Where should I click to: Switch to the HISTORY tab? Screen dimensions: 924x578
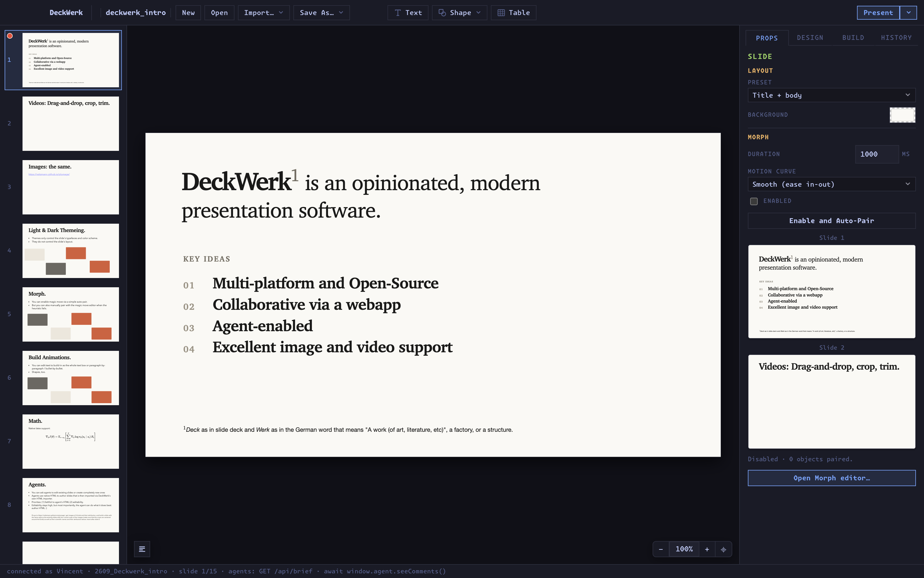(x=896, y=38)
